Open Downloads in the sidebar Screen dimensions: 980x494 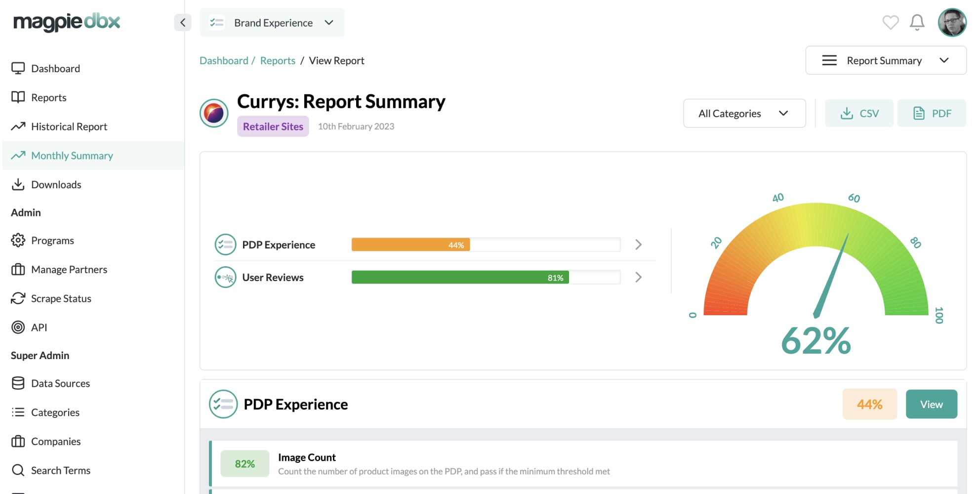[93, 184]
